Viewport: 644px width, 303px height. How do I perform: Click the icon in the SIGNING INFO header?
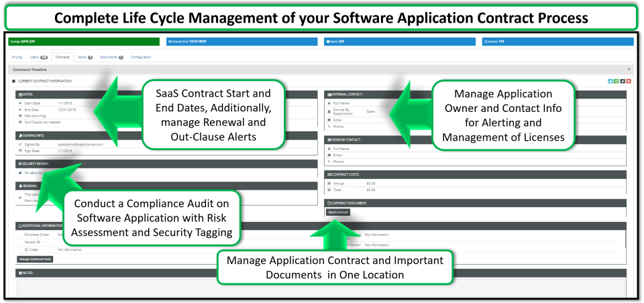click(x=20, y=135)
